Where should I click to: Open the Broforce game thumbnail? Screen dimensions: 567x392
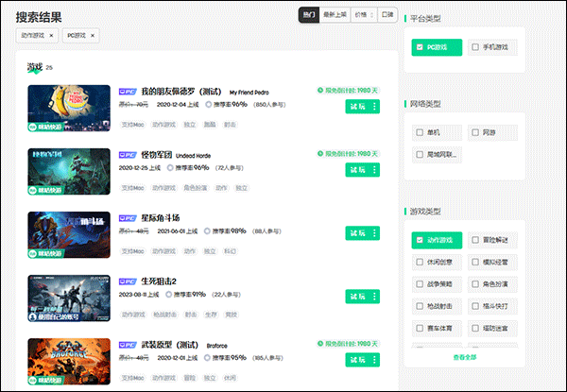point(69,361)
